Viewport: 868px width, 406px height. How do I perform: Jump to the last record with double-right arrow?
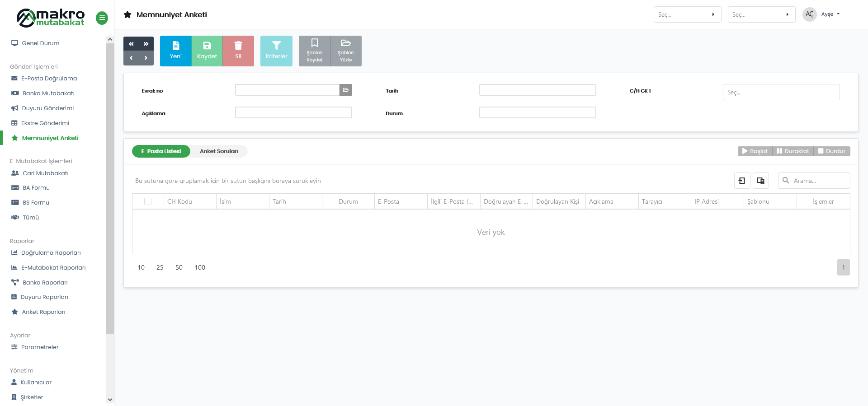click(x=146, y=44)
